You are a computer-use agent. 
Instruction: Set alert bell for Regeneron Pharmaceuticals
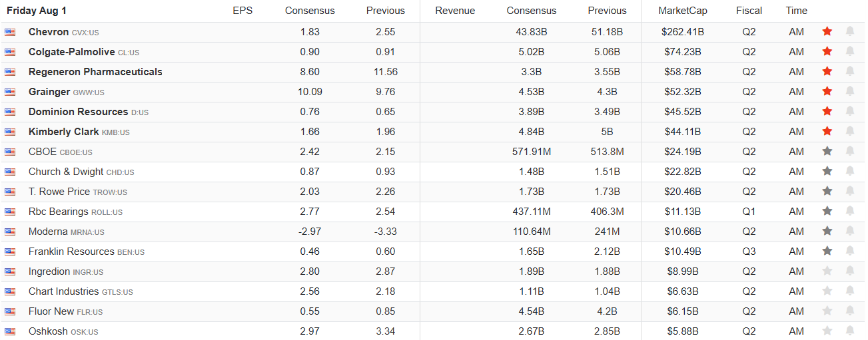coord(850,71)
